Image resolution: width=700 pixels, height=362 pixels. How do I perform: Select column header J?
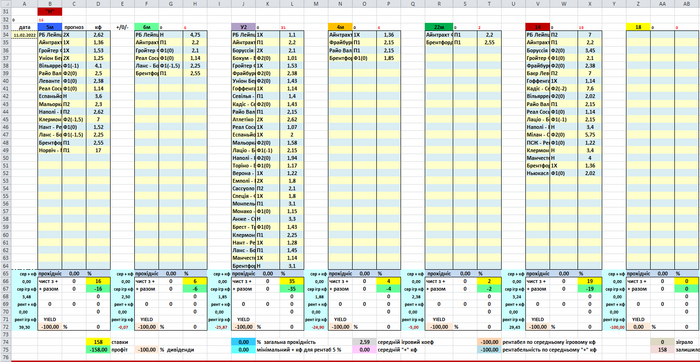pyautogui.click(x=243, y=4)
